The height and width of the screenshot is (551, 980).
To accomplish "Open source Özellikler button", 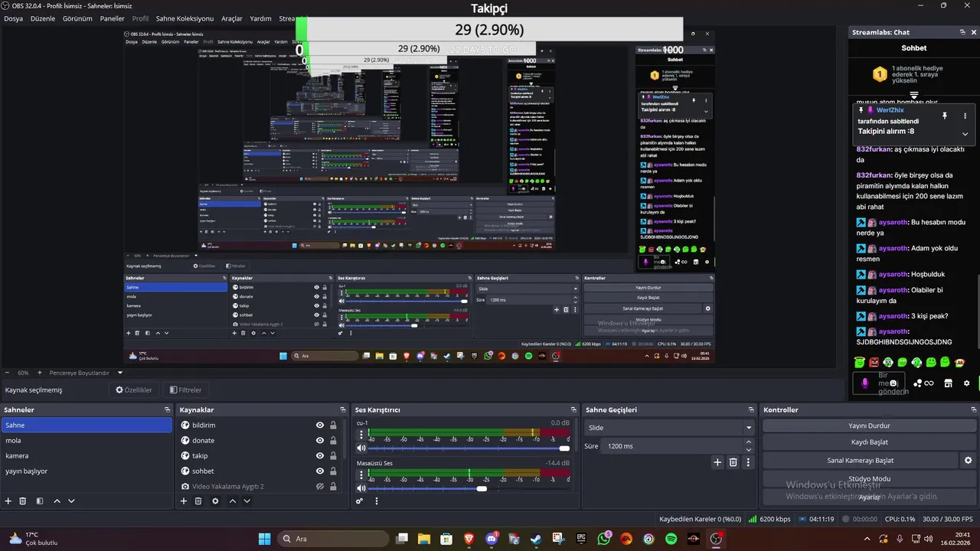I will pos(134,390).
